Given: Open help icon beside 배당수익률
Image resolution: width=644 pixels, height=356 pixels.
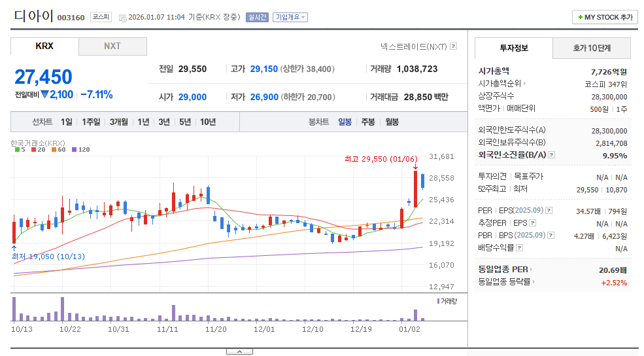Looking at the screenshot, I should point(520,247).
